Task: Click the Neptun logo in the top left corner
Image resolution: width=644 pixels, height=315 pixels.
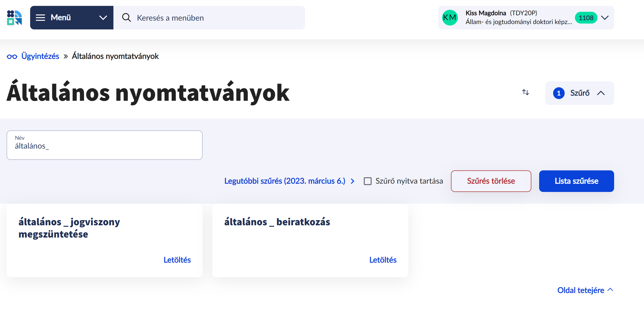Action: [x=14, y=17]
